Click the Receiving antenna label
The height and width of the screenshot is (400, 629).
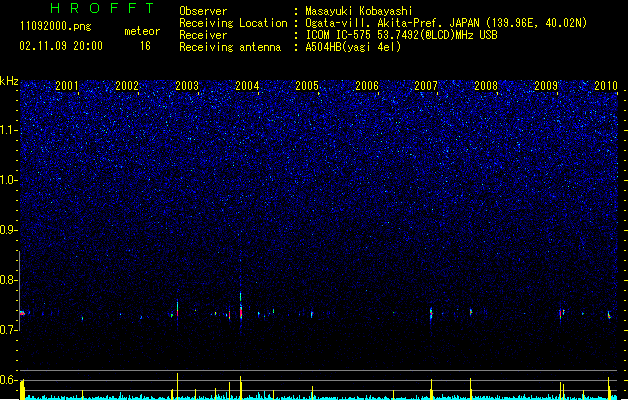click(230, 47)
